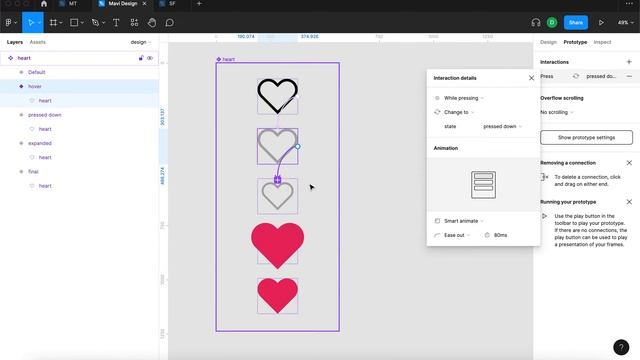Select the expanded variant layer
Image resolution: width=640 pixels, height=360 pixels.
click(79, 143)
